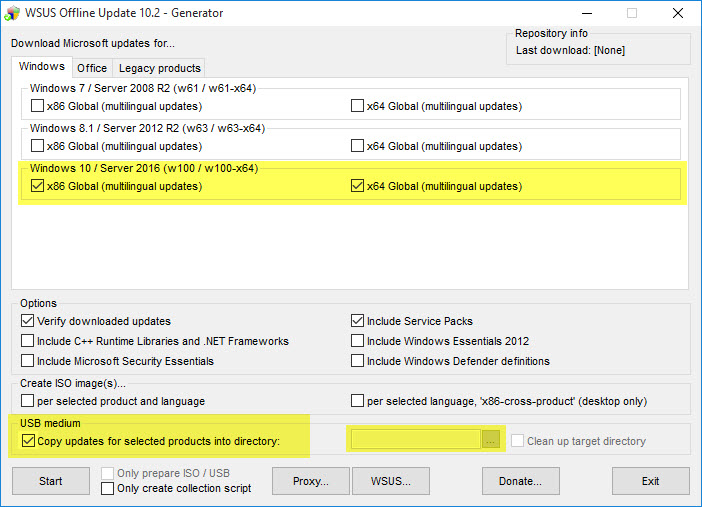Check Include C++ Runtime Libraries and .NET Frameworks
Viewport: 702px width, 507px height.
point(28,341)
